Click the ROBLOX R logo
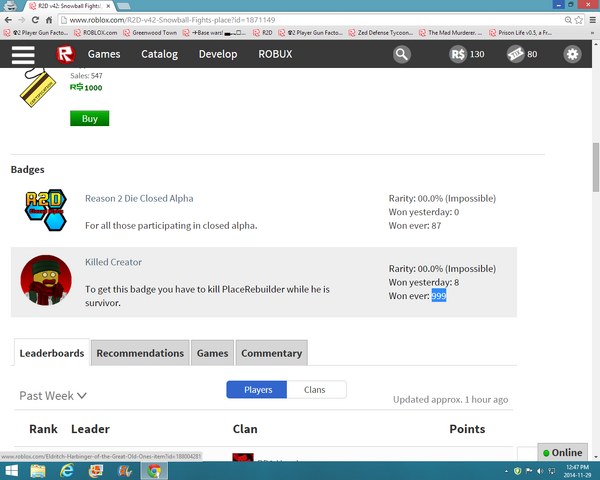 click(x=65, y=54)
